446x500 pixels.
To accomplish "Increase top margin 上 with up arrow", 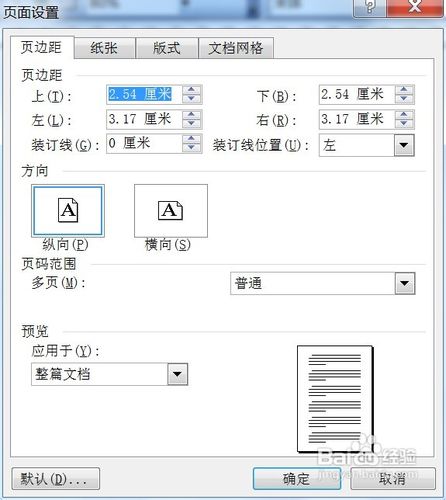I will coord(191,90).
